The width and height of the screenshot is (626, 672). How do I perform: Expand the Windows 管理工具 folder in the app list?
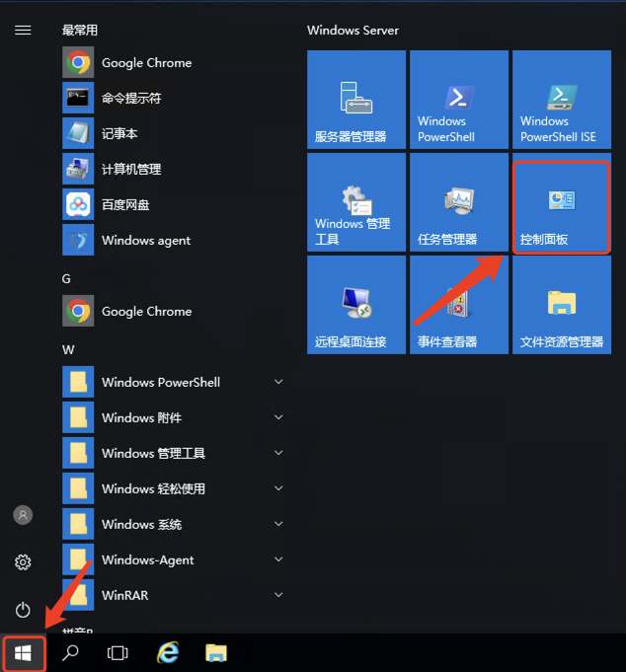[x=174, y=454]
